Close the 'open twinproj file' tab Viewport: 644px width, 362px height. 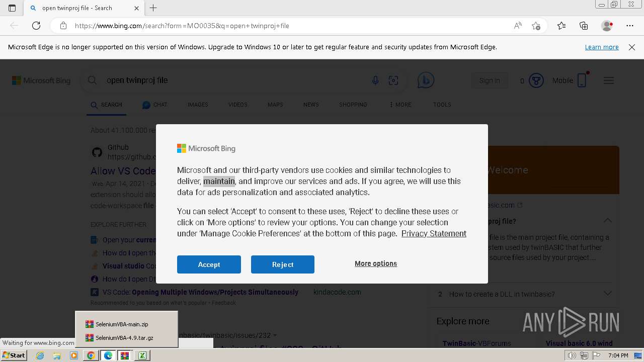click(x=137, y=8)
